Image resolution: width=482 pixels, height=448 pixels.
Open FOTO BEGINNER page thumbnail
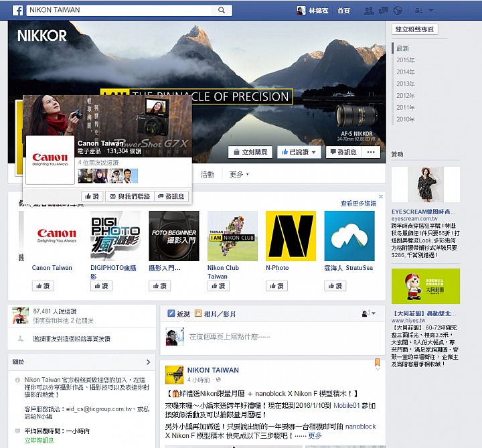tap(174, 236)
